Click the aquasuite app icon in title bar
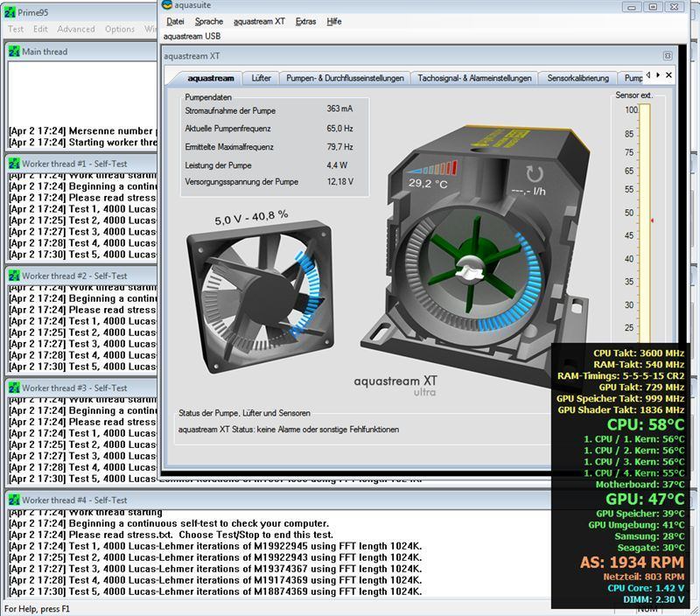700x616 pixels. 166,6
